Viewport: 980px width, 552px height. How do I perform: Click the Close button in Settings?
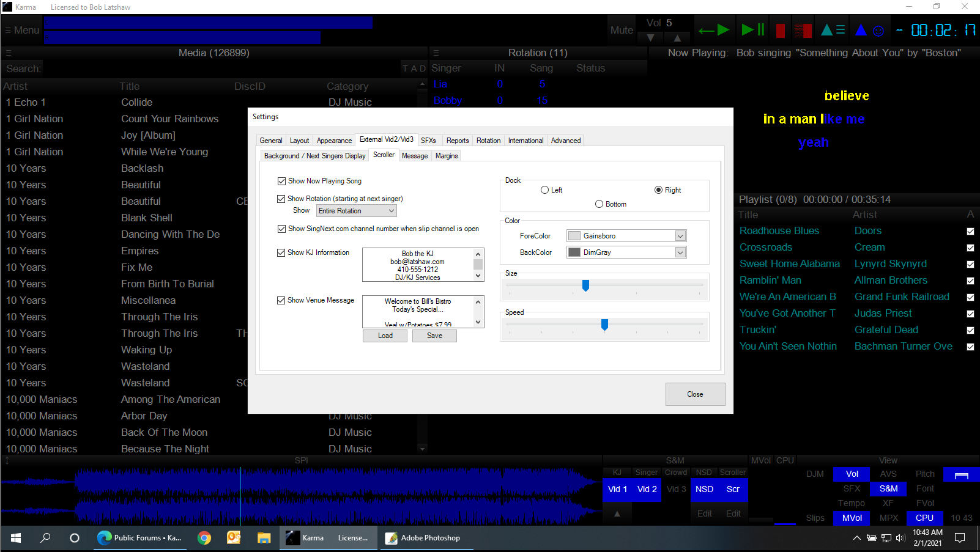coord(695,394)
